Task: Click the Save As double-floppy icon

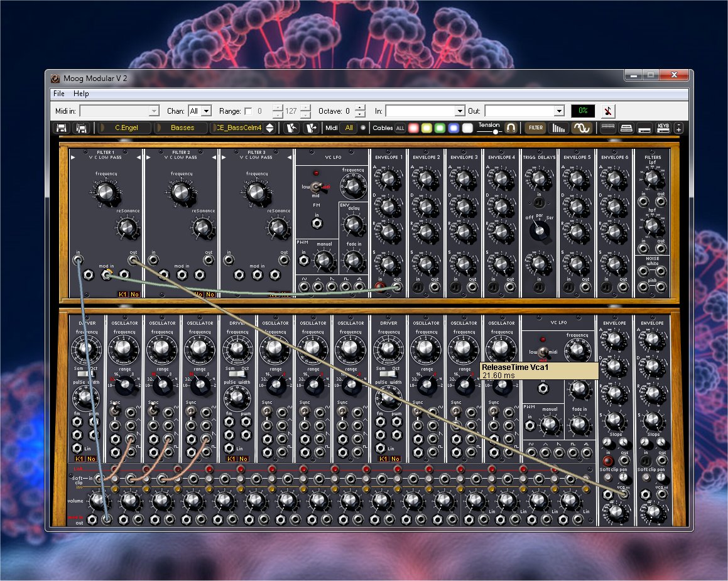Action: (81, 128)
